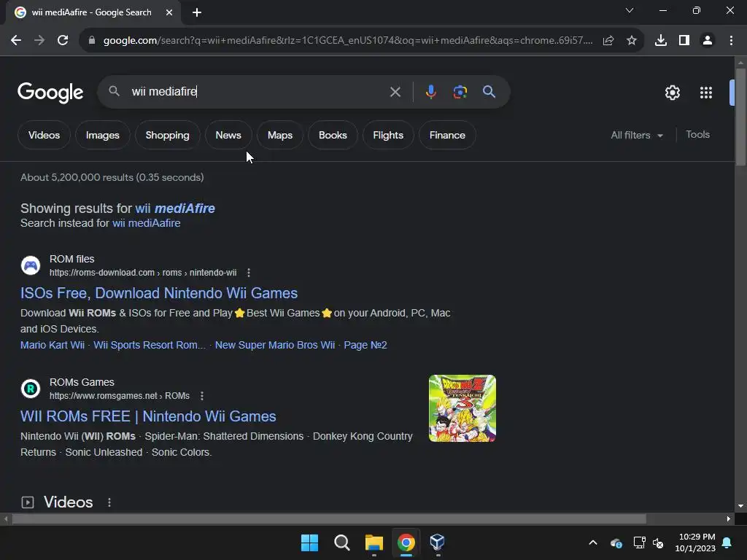
Task: Click the horizontal scroll right arrow
Action: tap(729, 519)
